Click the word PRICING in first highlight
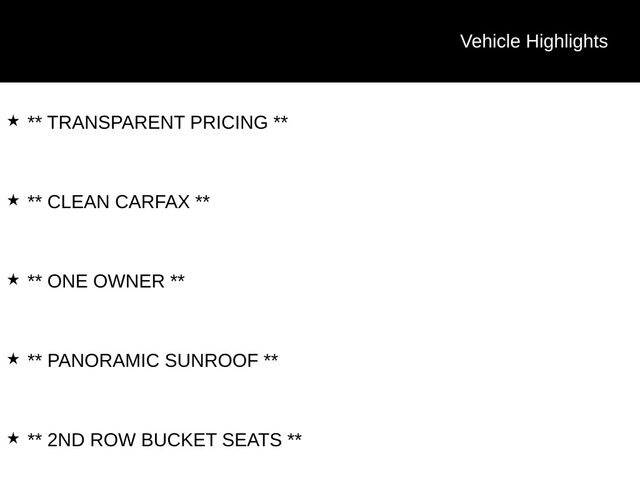 [x=229, y=122]
